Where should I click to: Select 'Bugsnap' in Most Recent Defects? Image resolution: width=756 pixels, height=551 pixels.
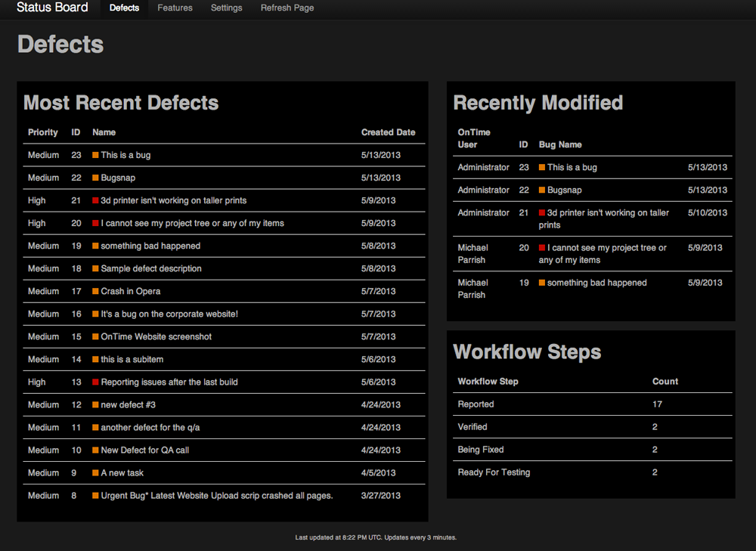tap(118, 178)
